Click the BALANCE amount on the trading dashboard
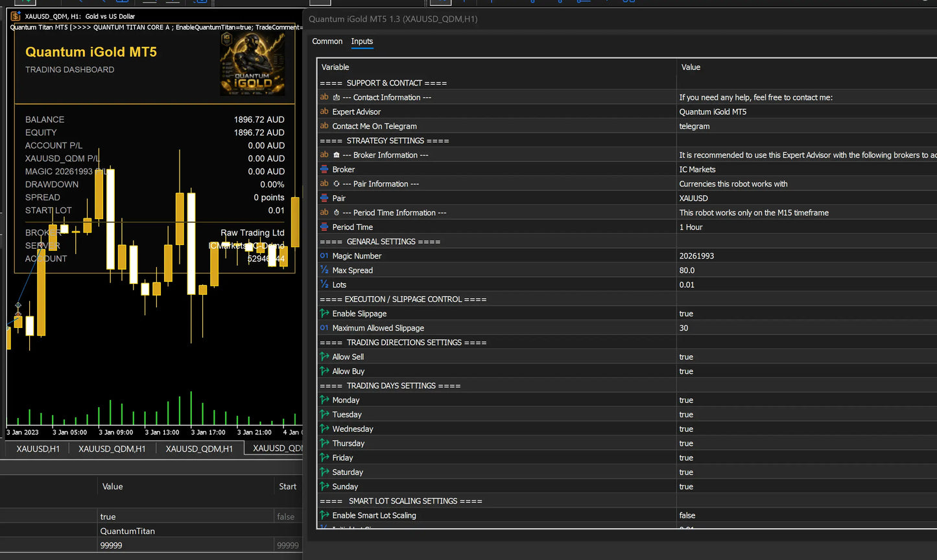 (x=259, y=119)
